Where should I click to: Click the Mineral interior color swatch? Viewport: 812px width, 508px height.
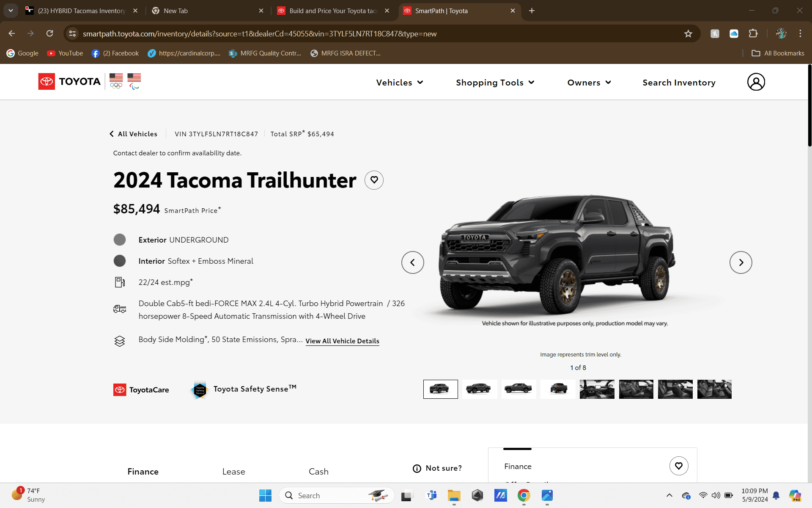pyautogui.click(x=120, y=261)
